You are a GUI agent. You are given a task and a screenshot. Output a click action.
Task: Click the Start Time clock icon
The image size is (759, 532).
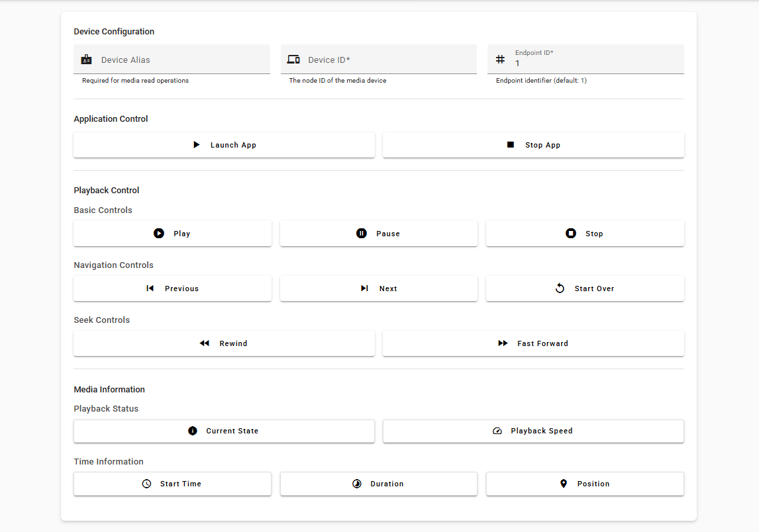[x=146, y=484]
